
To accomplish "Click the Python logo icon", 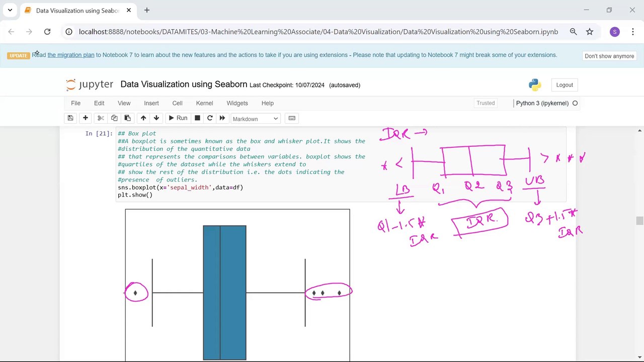I will click(535, 84).
